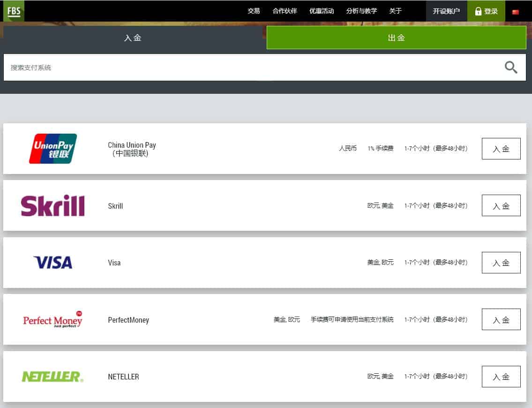Click the China Union Pay (中国银联) name

132,149
